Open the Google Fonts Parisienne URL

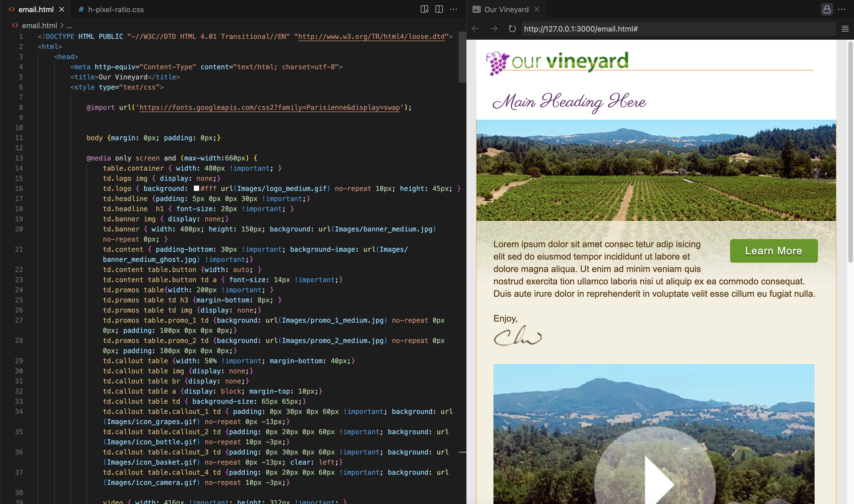click(269, 107)
